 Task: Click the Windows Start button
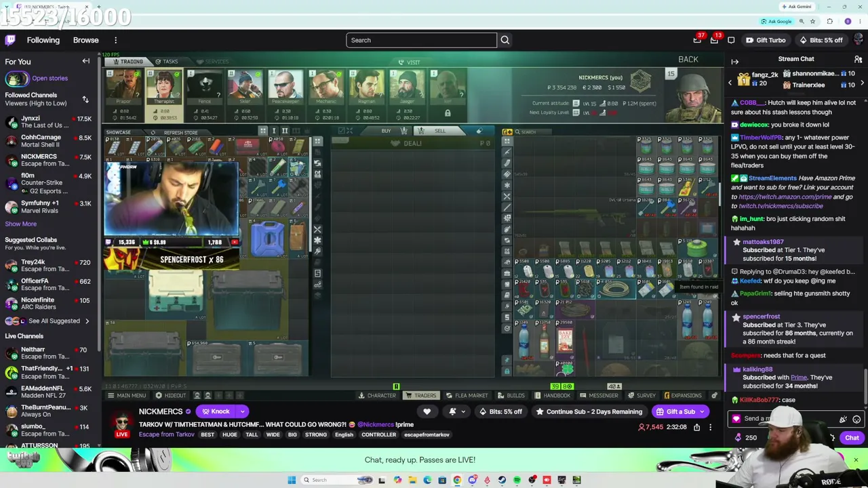coord(292,480)
